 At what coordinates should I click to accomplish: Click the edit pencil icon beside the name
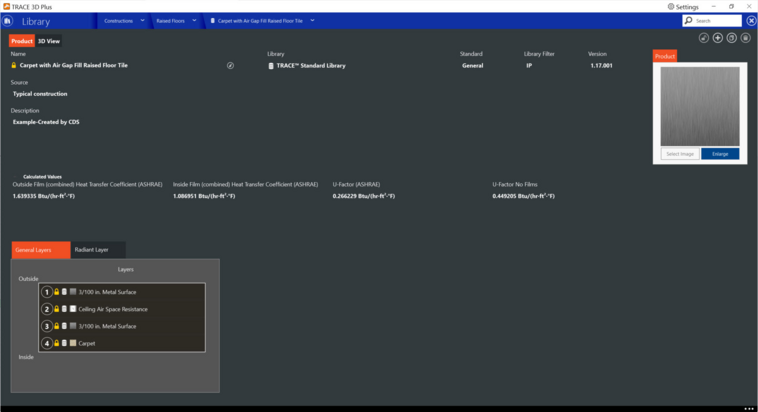click(x=231, y=65)
